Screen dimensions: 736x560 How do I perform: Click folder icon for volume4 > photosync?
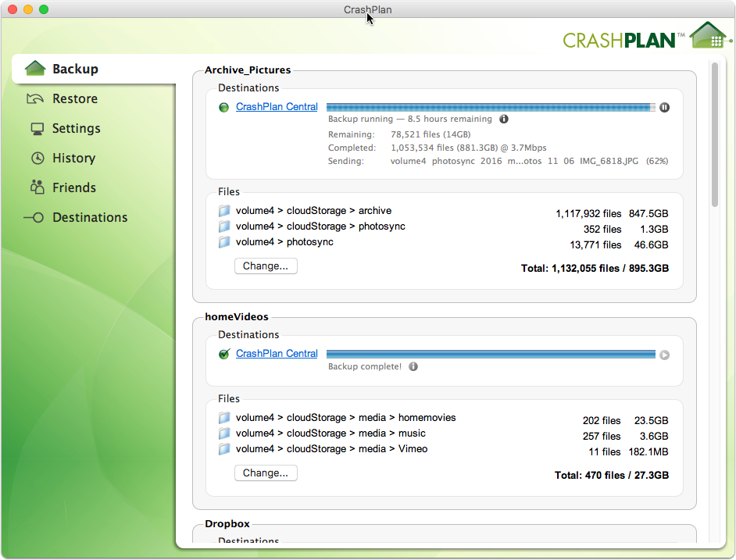pyautogui.click(x=224, y=242)
